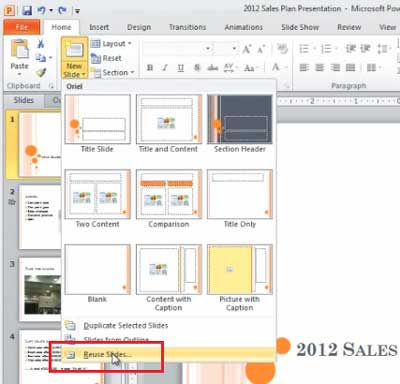Click the Reset slide button
The image size is (400, 384).
pyautogui.click(x=106, y=58)
